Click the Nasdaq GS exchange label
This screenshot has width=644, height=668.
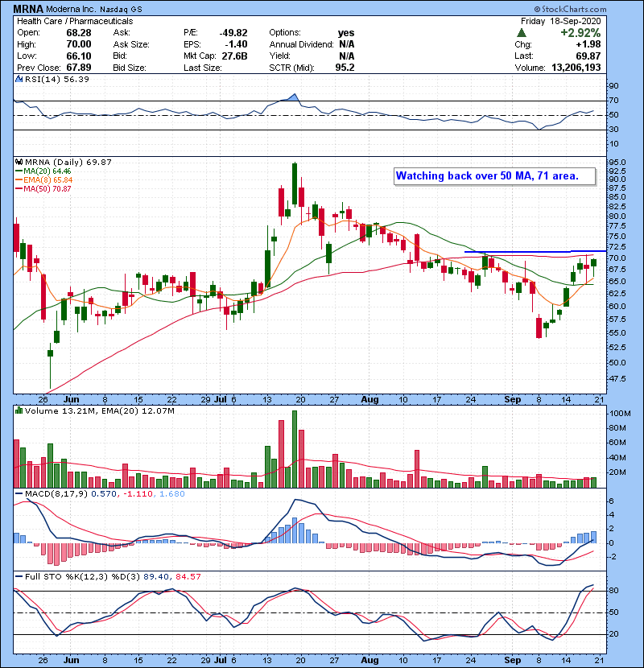[122, 10]
